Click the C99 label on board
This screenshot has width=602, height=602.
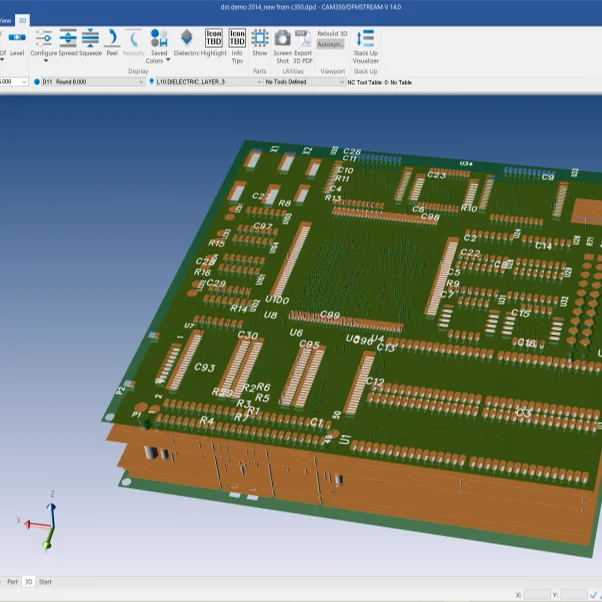[330, 315]
